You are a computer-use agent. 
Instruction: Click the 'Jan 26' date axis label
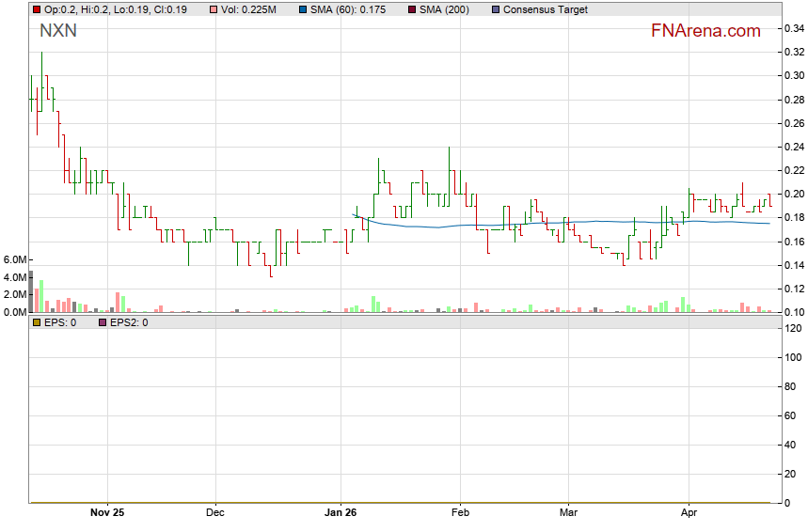pyautogui.click(x=341, y=514)
